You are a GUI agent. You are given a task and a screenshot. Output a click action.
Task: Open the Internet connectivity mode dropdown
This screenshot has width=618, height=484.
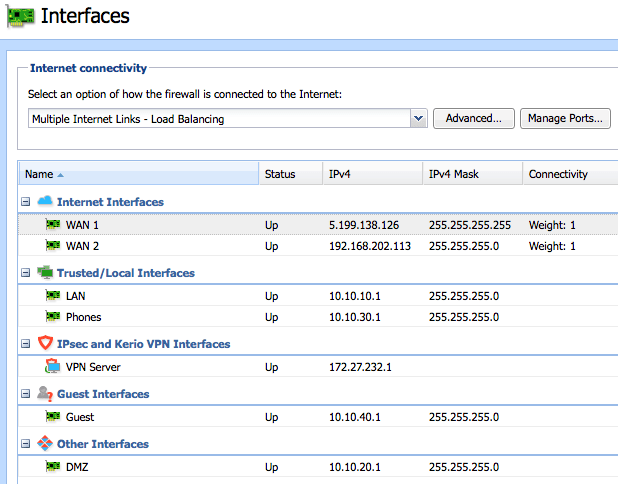pos(418,119)
